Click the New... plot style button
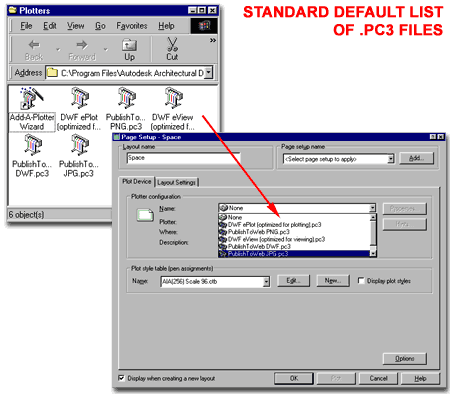The width and height of the screenshot is (450, 394). coord(333,281)
